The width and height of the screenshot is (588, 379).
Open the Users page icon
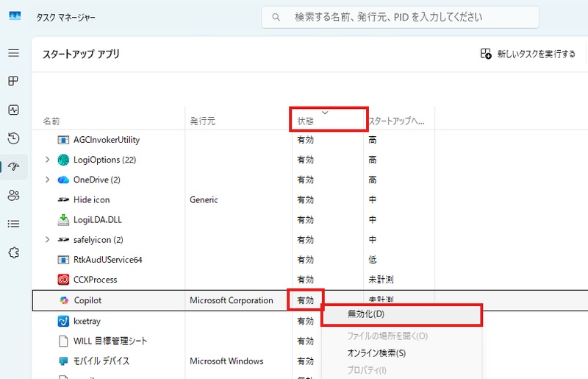click(13, 195)
